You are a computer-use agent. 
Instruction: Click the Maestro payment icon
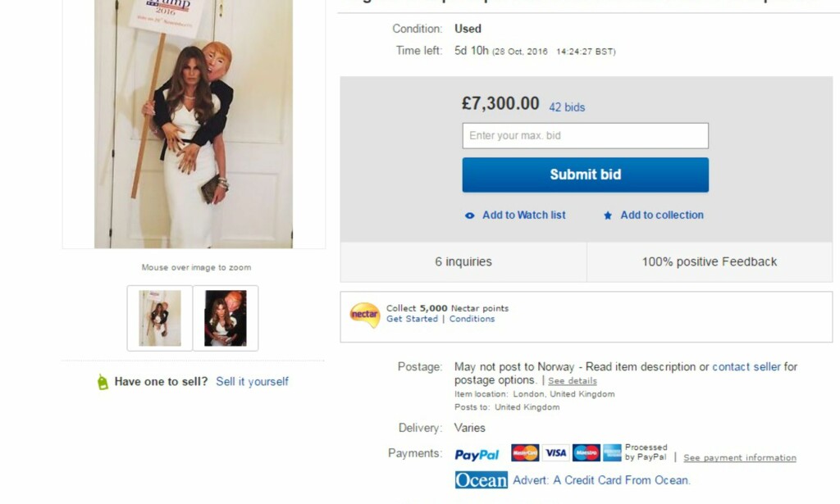(586, 453)
